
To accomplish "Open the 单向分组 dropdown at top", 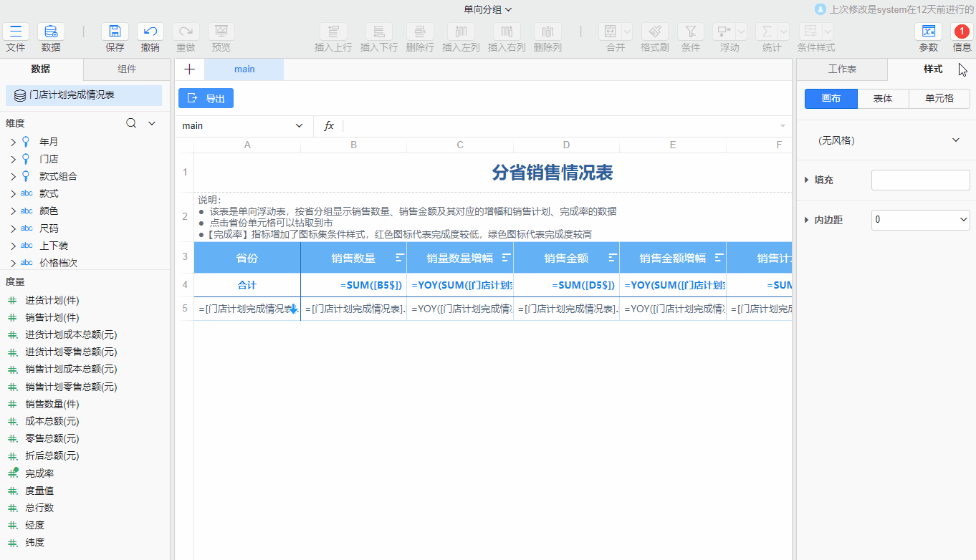I will [x=488, y=9].
